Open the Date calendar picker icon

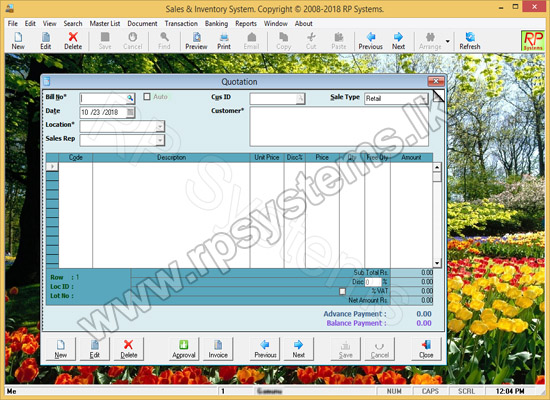(x=130, y=112)
